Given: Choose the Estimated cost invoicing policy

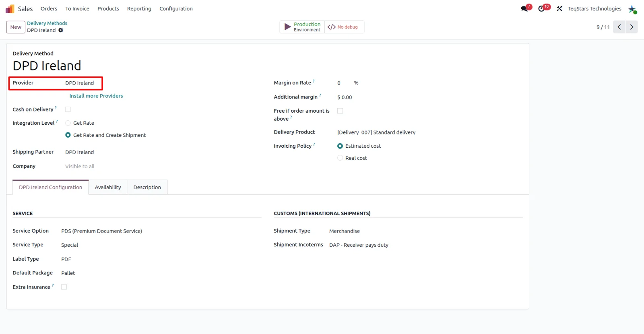Looking at the screenshot, I should tap(340, 146).
